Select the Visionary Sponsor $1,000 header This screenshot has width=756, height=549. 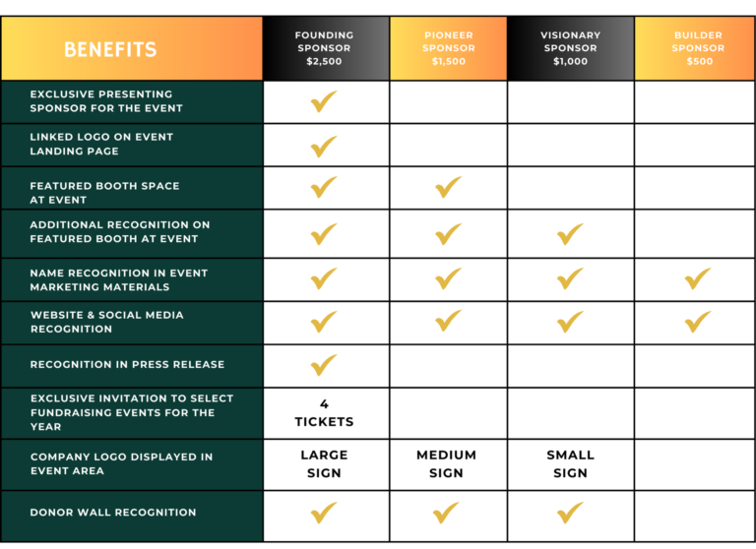pyautogui.click(x=570, y=48)
